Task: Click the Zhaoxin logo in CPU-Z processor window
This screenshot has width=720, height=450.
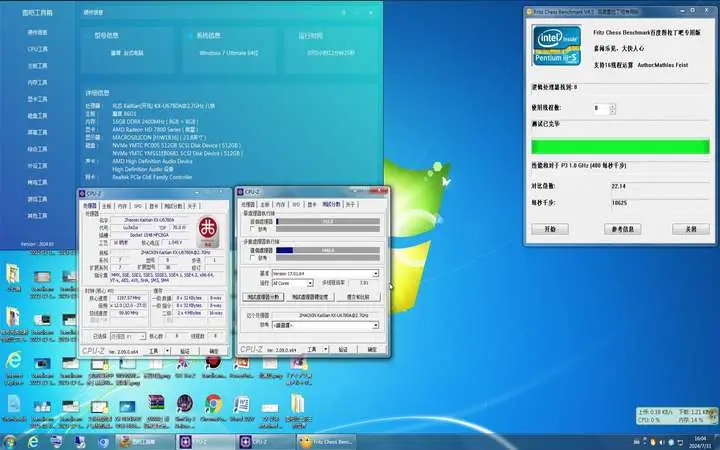Action: pos(208,231)
